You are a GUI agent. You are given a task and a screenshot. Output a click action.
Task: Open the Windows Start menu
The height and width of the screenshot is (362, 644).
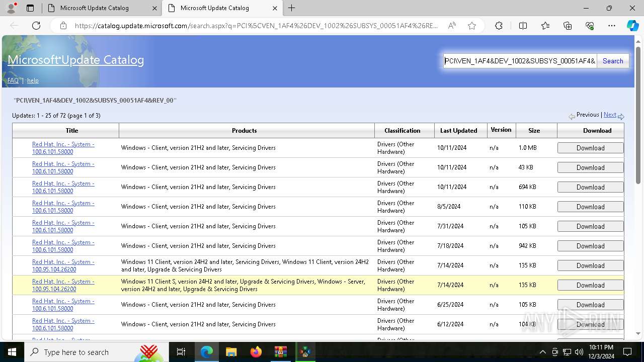click(12, 352)
